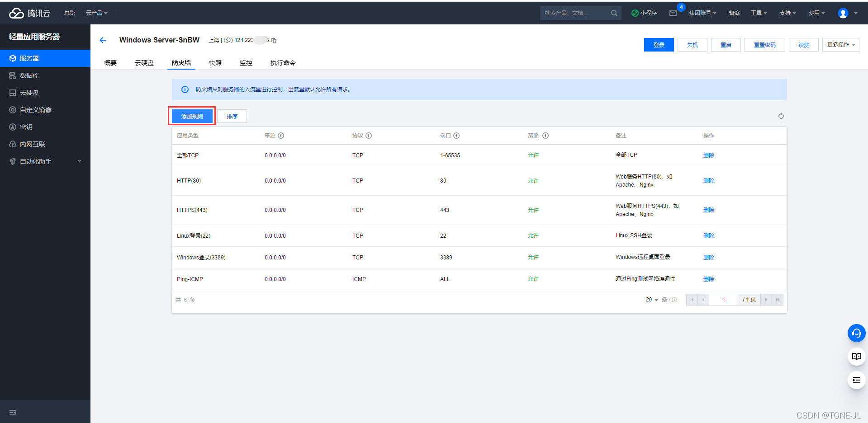Click the 关机 button
868x423 pixels.
693,45
